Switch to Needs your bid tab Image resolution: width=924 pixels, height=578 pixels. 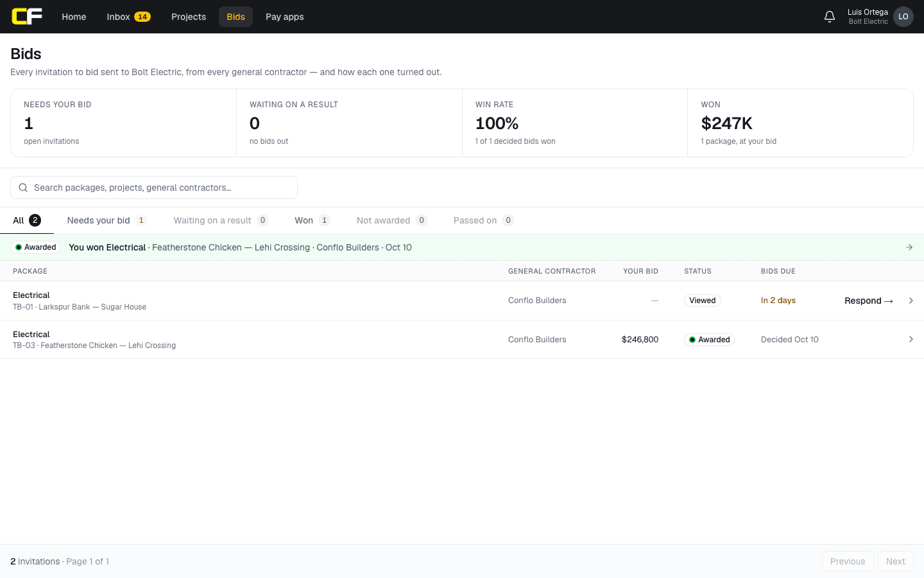[x=107, y=220]
